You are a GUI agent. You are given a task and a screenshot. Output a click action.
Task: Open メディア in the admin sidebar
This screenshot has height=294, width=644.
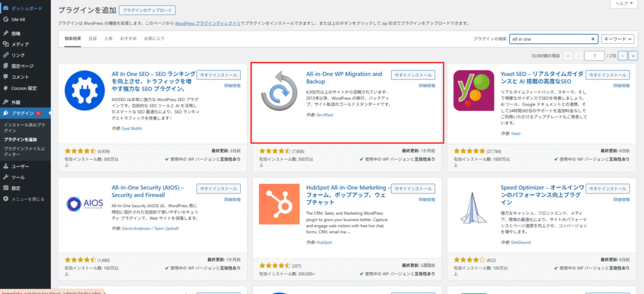tap(20, 44)
